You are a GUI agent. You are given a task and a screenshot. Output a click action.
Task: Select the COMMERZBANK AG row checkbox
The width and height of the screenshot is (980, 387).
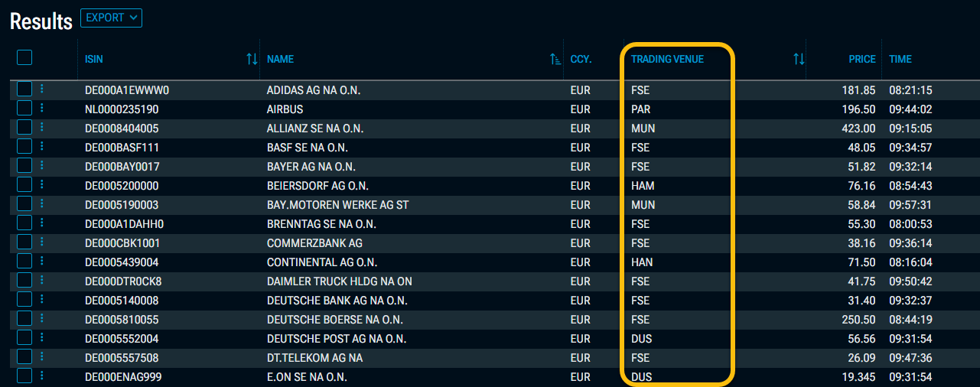click(24, 242)
